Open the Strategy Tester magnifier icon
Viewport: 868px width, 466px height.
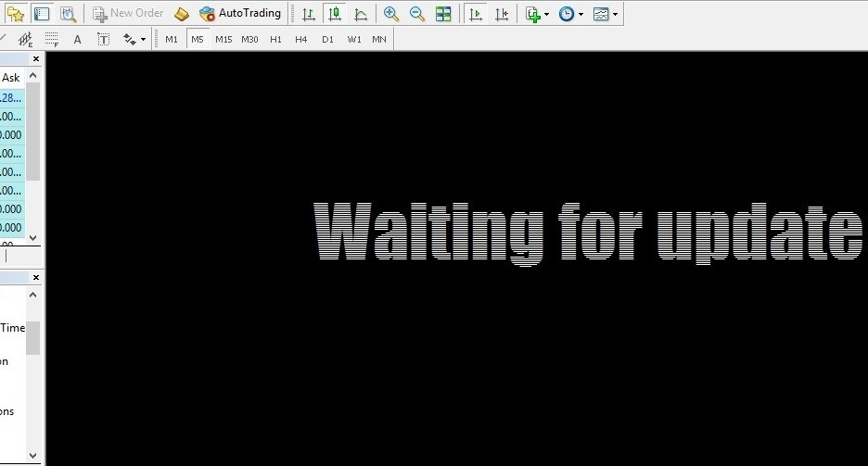click(68, 14)
